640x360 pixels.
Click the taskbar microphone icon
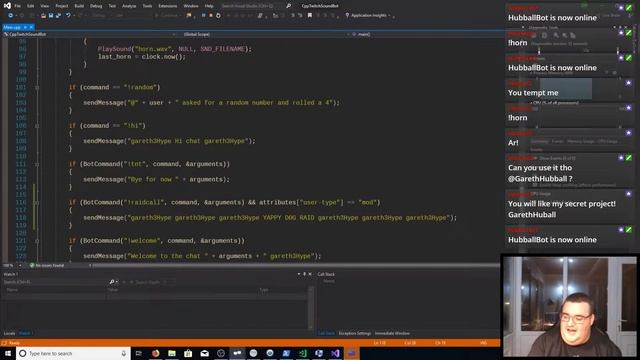coord(124,353)
